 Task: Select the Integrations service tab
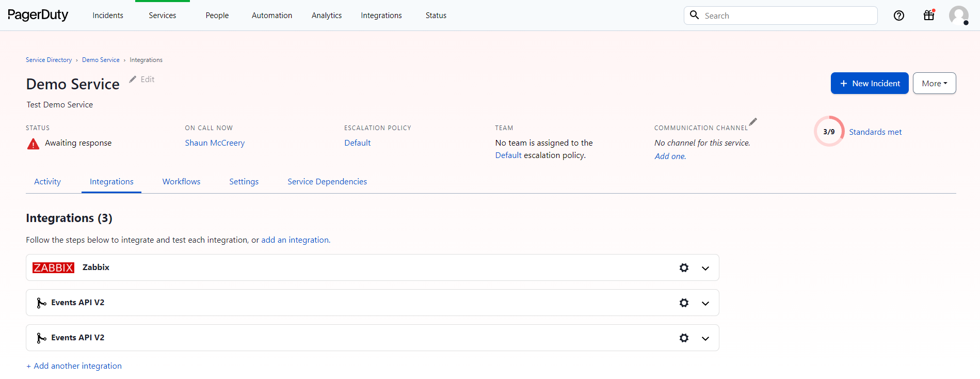(111, 182)
